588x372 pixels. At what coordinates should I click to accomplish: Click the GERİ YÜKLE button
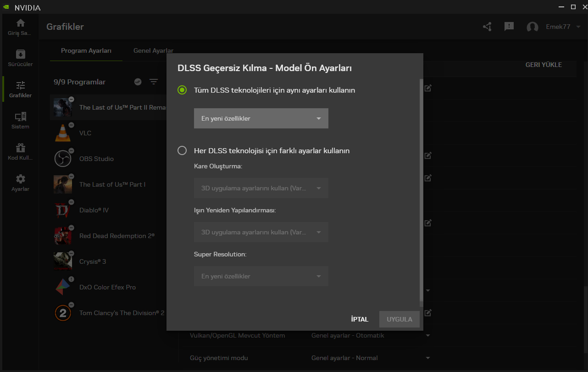click(544, 65)
